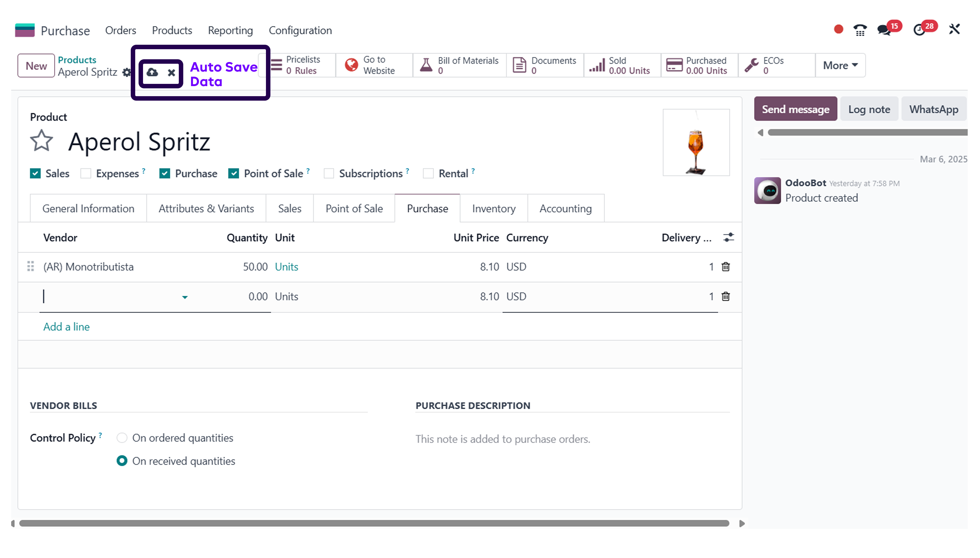Click the red recording status indicator
Screen dimensions: 980x558
tap(838, 29)
